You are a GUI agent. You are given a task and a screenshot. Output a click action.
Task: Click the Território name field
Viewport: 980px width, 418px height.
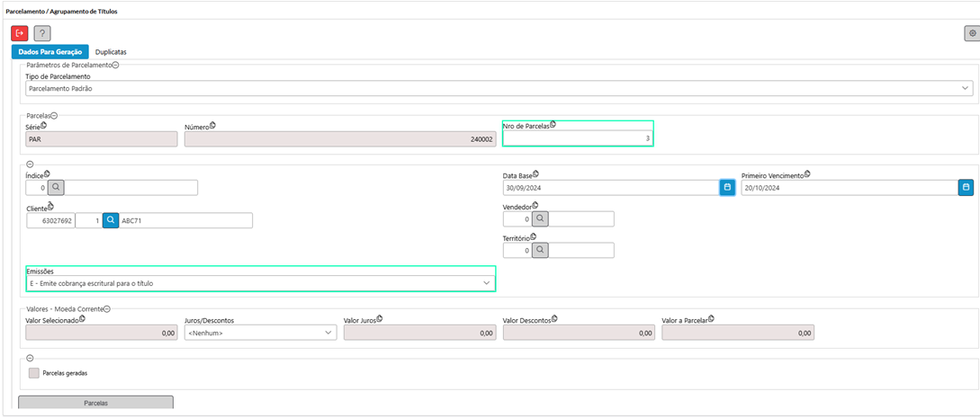pyautogui.click(x=581, y=250)
